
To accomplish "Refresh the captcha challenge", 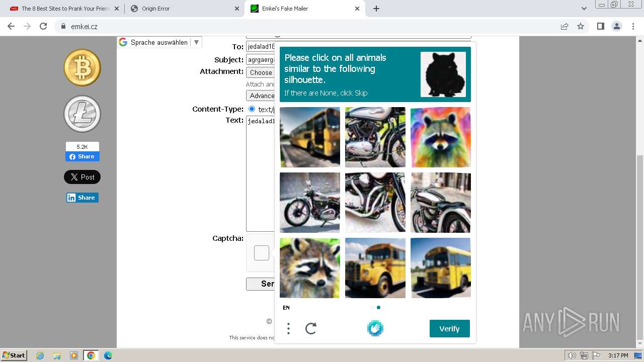I will pyautogui.click(x=311, y=329).
